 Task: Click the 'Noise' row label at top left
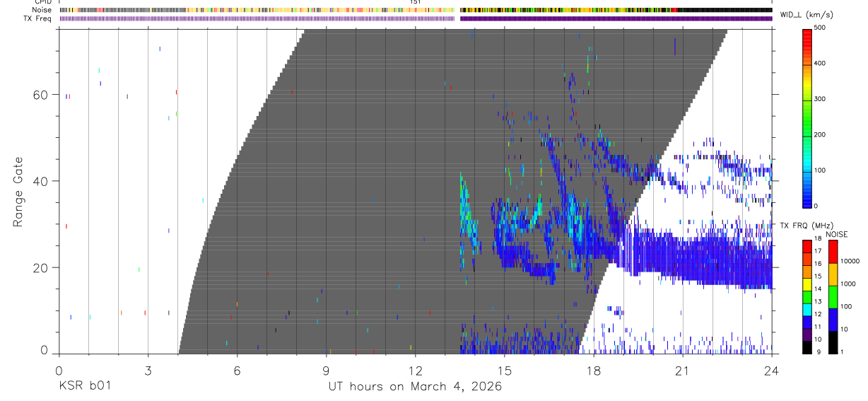click(41, 10)
